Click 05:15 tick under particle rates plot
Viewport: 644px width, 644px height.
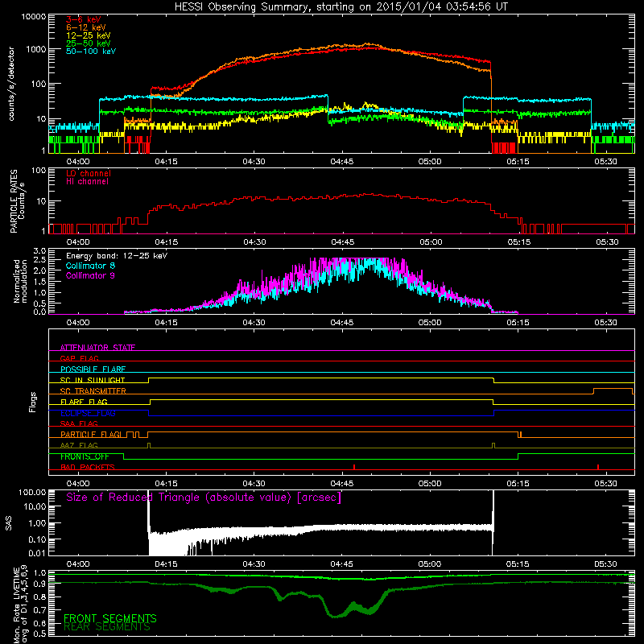[519, 242]
